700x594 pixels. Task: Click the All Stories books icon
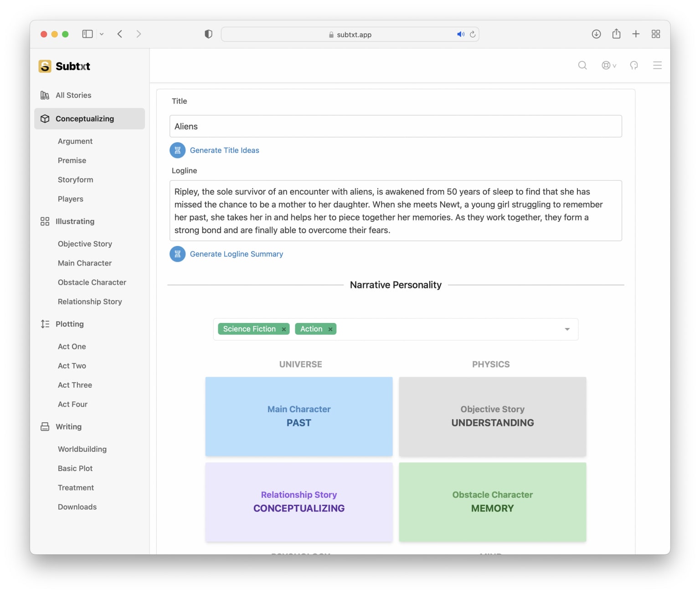[x=45, y=95]
